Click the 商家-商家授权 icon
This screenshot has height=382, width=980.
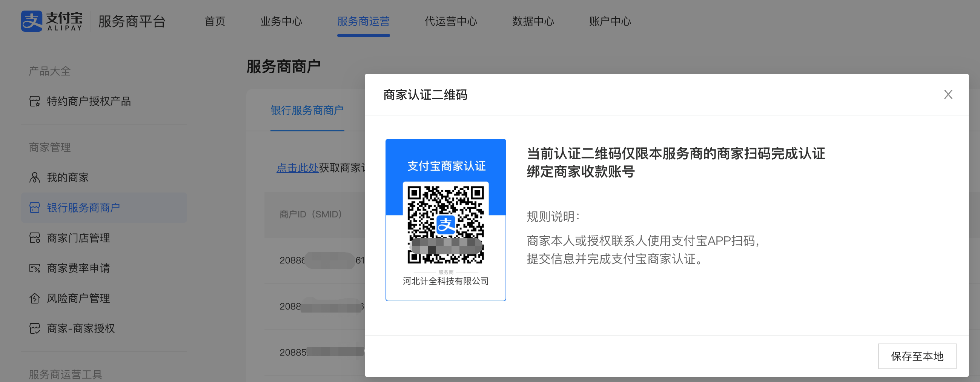(35, 328)
